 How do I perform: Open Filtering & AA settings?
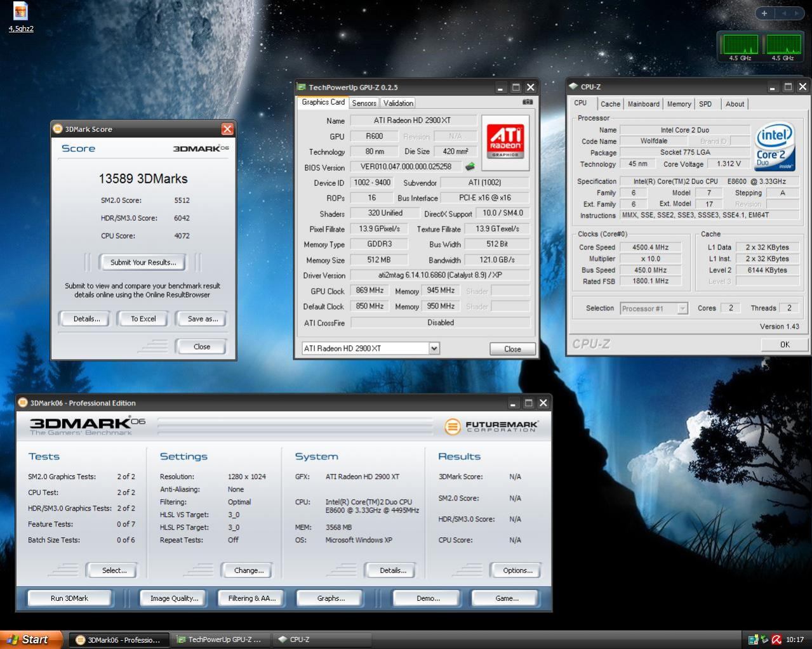251,598
